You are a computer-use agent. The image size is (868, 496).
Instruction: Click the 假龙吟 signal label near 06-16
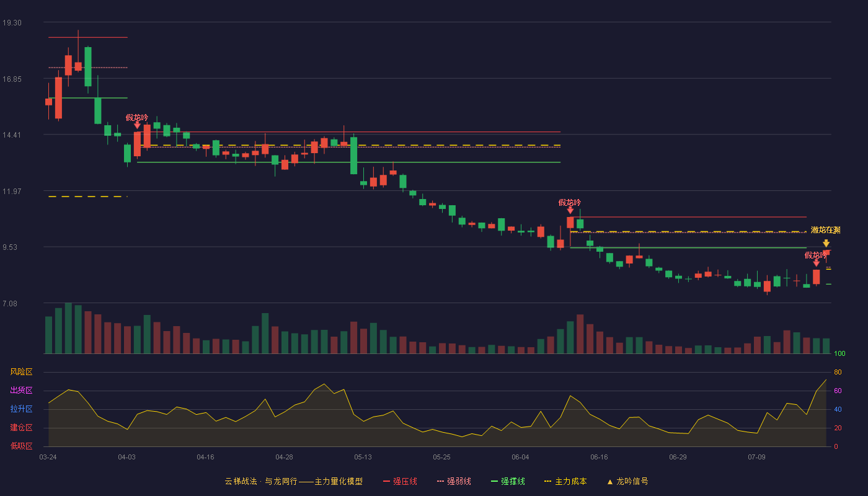[x=570, y=202]
